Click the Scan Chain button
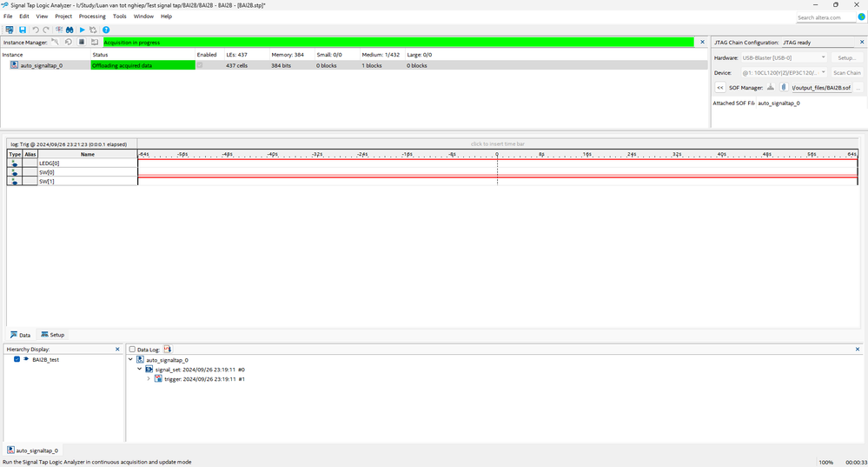This screenshot has height=467, width=868. click(x=846, y=72)
